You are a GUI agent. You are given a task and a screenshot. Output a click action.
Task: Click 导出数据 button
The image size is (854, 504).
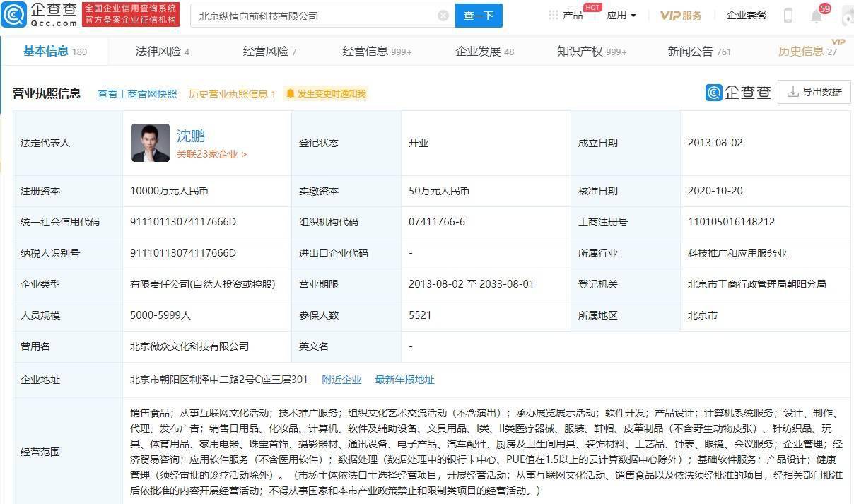pos(814,92)
